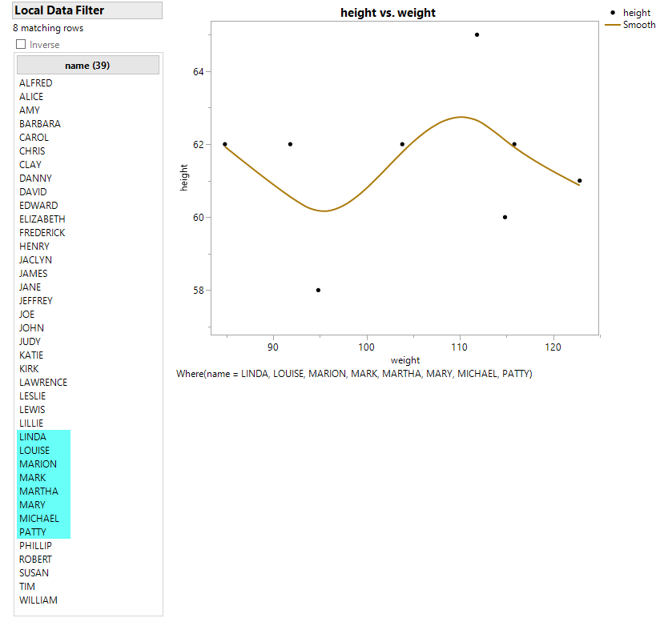
Task: Click the name (39) column header
Action: click(87, 64)
